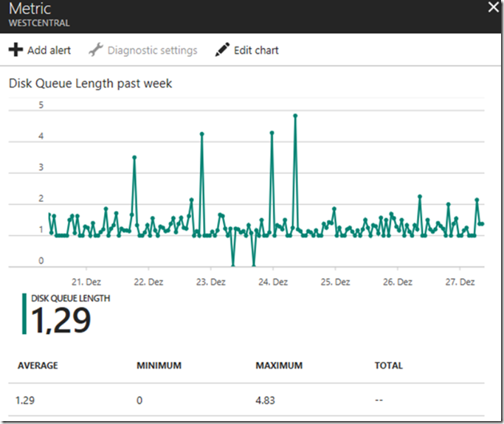Click the 24. Dez axis label
Screen dimensions: 504x424
click(x=273, y=282)
